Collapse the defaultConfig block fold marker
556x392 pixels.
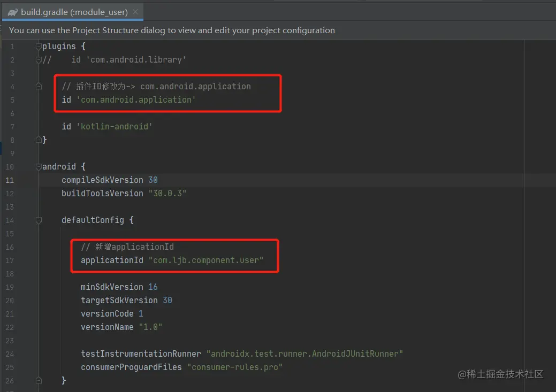click(39, 220)
